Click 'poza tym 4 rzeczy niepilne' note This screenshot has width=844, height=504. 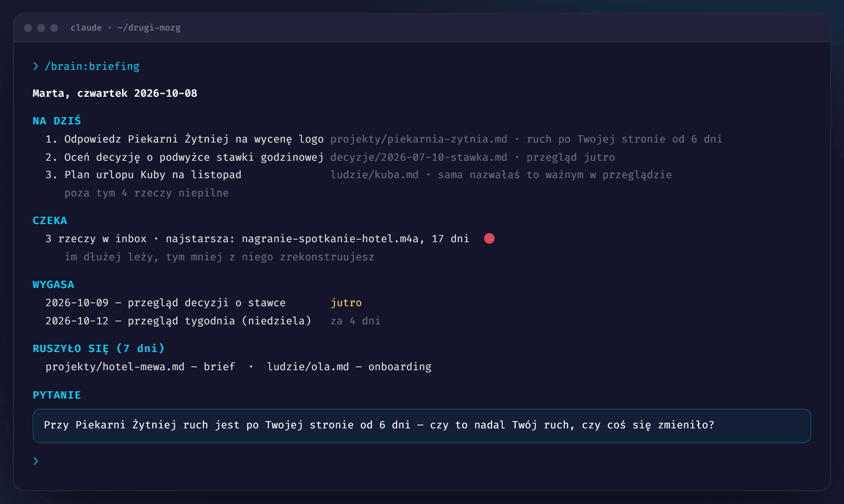pos(147,193)
